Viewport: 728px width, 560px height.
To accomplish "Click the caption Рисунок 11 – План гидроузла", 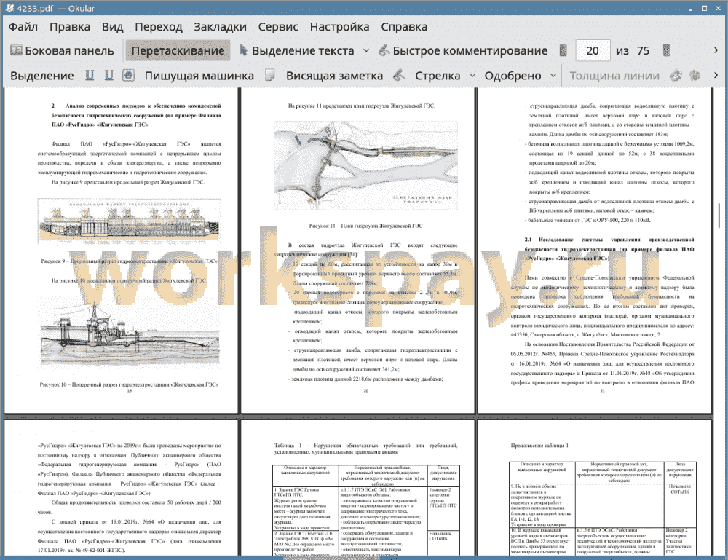I will coord(366,226).
